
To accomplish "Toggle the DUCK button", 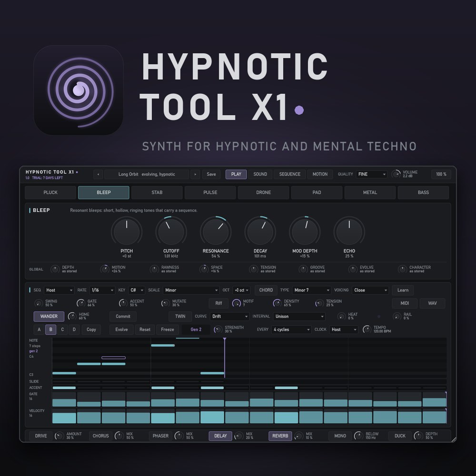I will (400, 436).
